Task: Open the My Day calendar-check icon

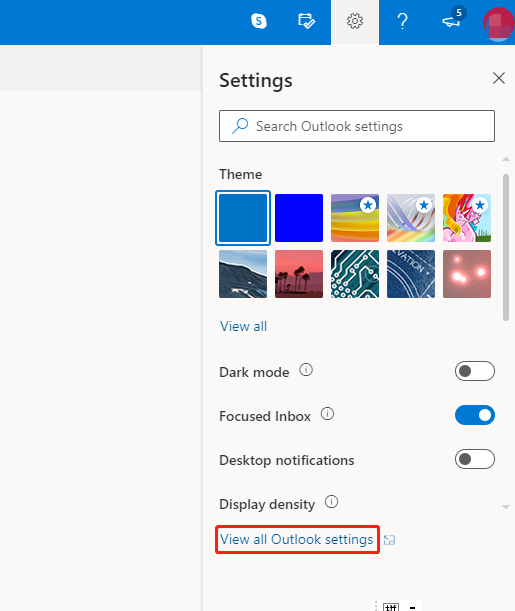Action: (x=307, y=21)
